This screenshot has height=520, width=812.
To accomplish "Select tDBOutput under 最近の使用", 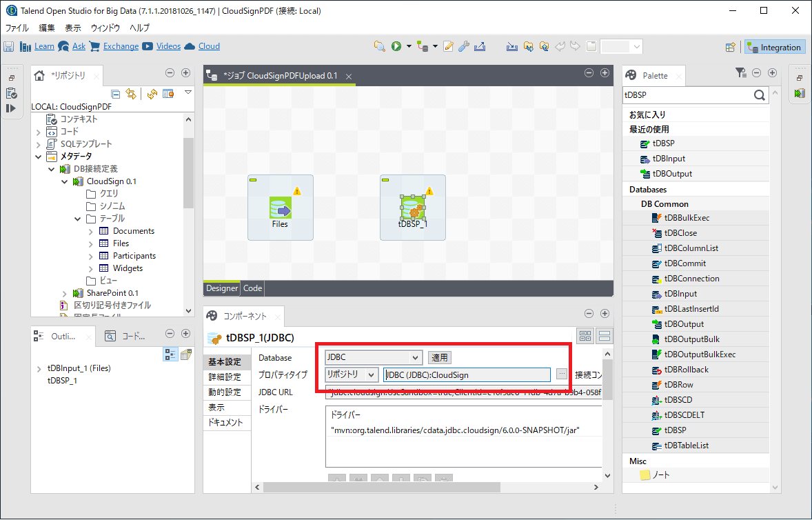I will 672,174.
